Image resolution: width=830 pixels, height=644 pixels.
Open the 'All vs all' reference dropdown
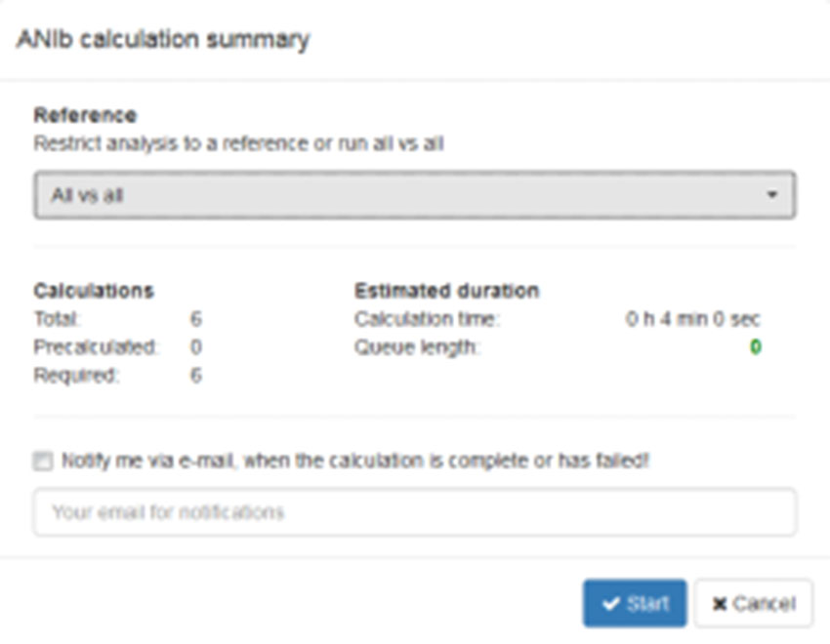[414, 195]
